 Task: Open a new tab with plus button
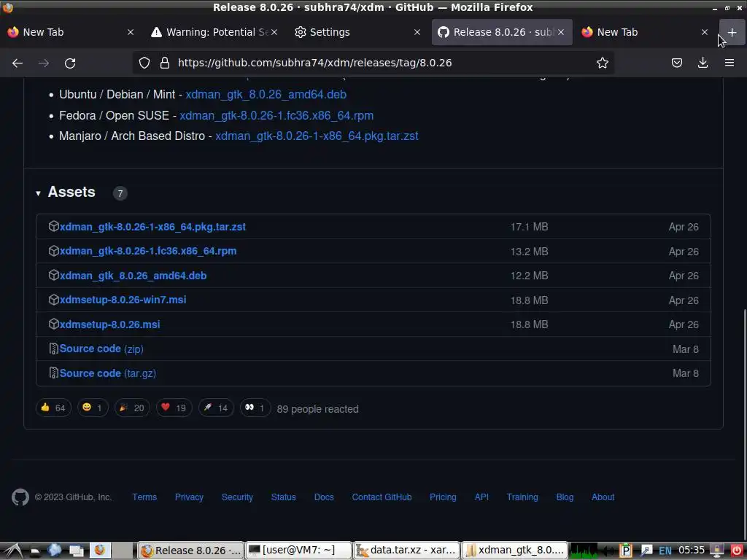[732, 32]
